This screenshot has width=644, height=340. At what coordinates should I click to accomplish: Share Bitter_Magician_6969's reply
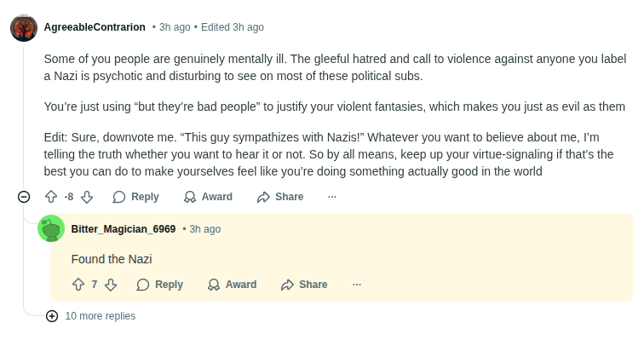click(x=304, y=285)
